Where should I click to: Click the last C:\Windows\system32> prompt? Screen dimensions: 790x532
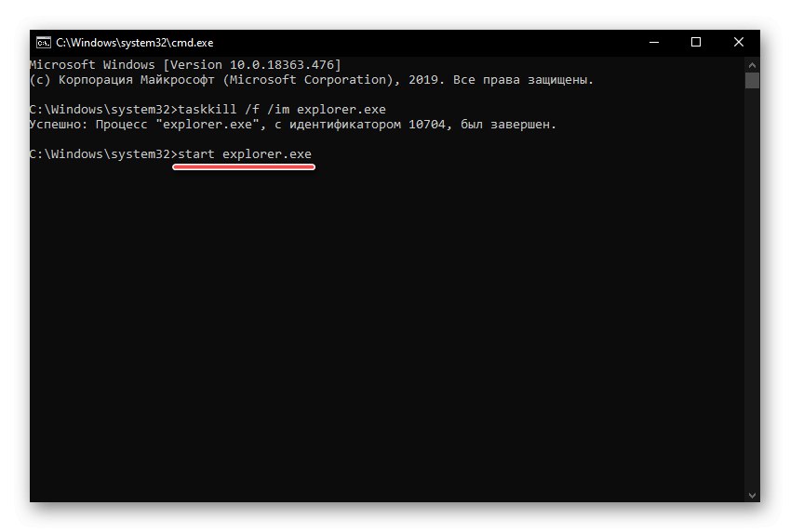tap(102, 153)
